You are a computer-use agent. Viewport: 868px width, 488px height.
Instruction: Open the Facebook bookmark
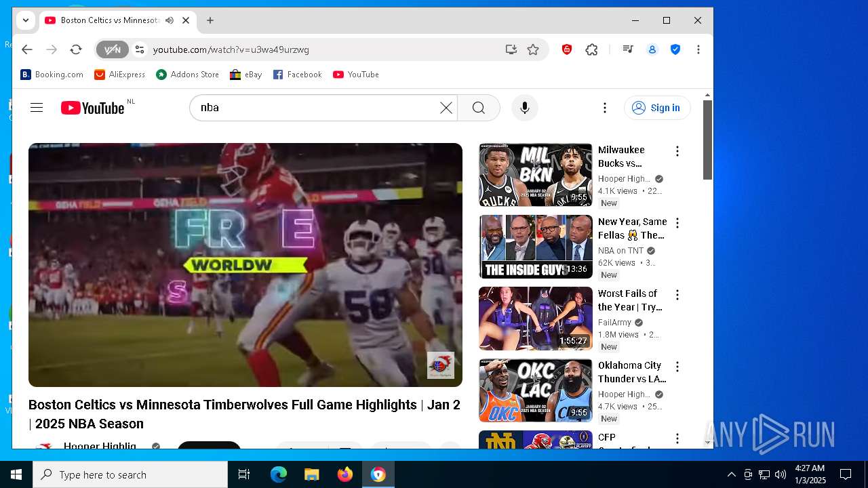pos(297,75)
